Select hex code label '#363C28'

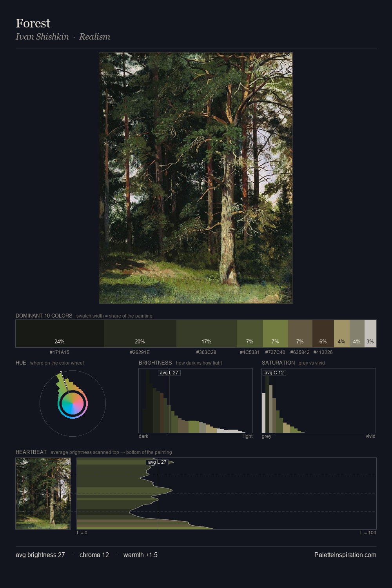click(x=206, y=352)
